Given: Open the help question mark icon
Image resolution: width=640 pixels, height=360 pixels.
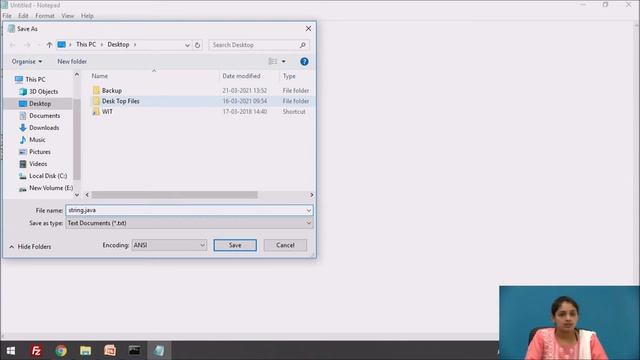Looking at the screenshot, I should [304, 62].
